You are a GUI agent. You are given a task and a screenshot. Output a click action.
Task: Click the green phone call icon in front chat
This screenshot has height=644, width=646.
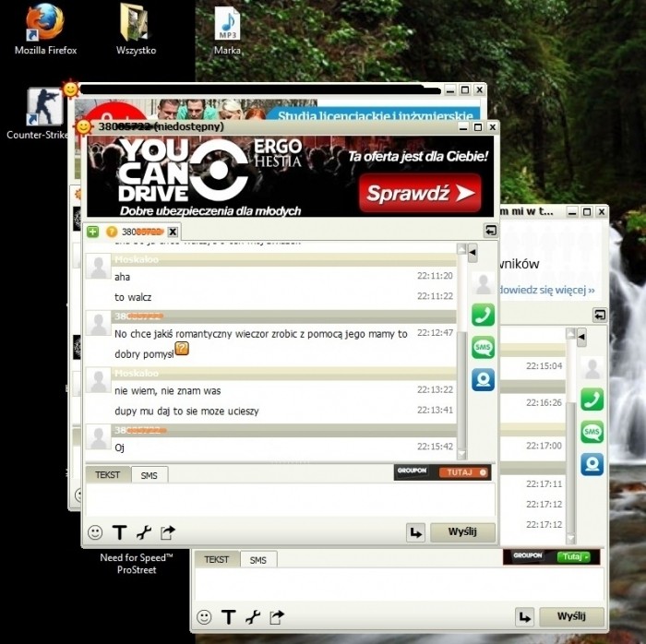point(483,315)
